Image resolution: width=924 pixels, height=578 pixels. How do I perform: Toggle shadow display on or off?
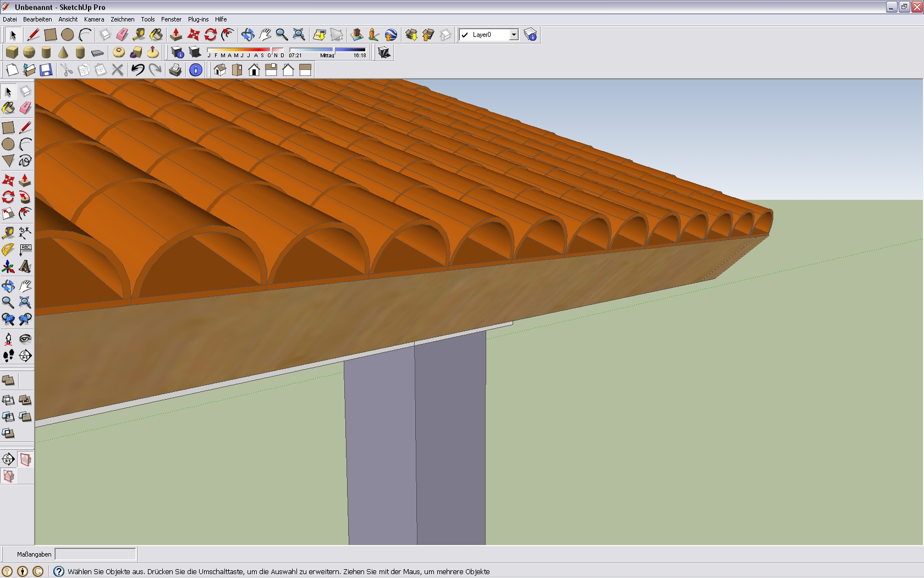tap(194, 52)
